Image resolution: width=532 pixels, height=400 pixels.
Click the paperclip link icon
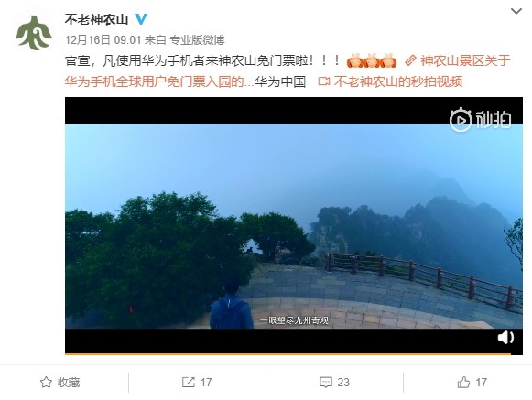pyautogui.click(x=410, y=60)
